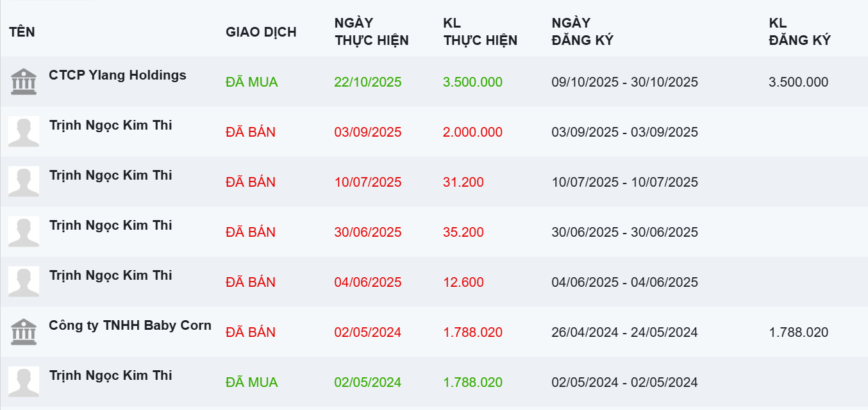This screenshot has width=868, height=410.
Task: Open Trịnh Ngọc Kim Thi who sold 2.000.000
Action: [x=110, y=125]
